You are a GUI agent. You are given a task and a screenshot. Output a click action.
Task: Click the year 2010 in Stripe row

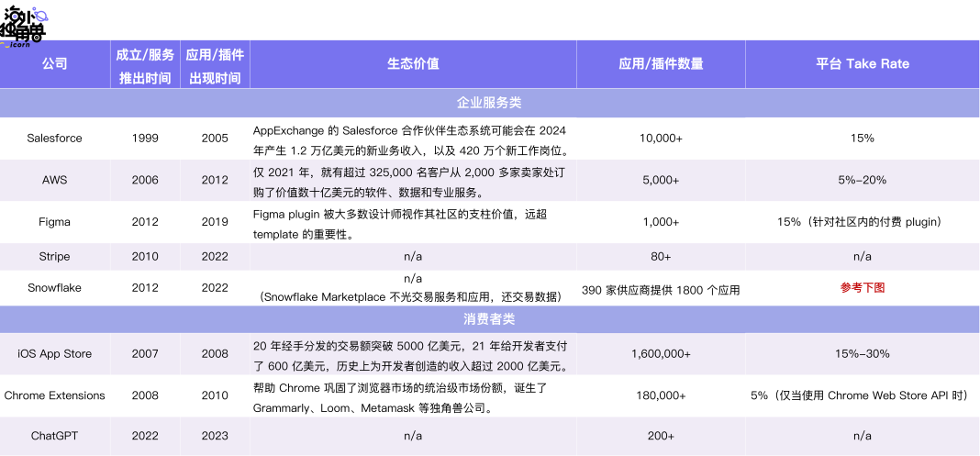click(145, 257)
